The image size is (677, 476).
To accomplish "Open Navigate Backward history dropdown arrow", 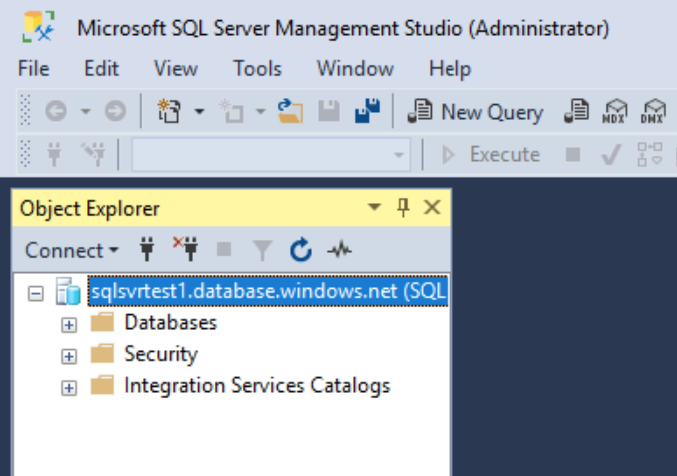I will click(86, 111).
